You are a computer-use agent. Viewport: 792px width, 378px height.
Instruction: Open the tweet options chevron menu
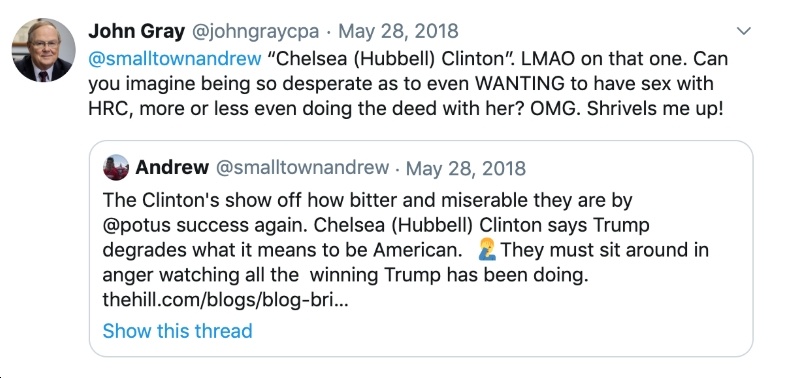click(x=744, y=31)
